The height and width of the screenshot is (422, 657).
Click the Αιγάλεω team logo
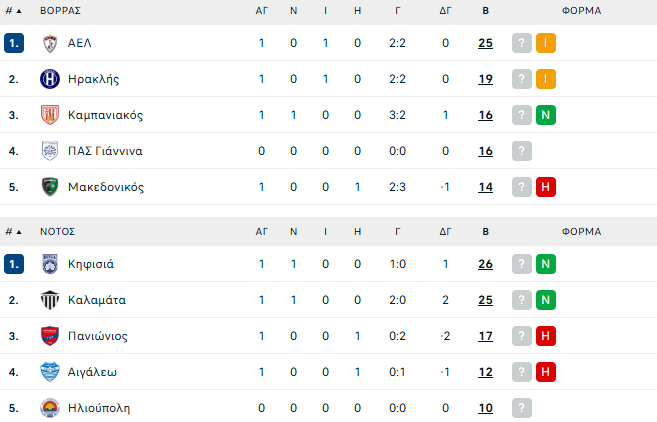click(x=50, y=372)
